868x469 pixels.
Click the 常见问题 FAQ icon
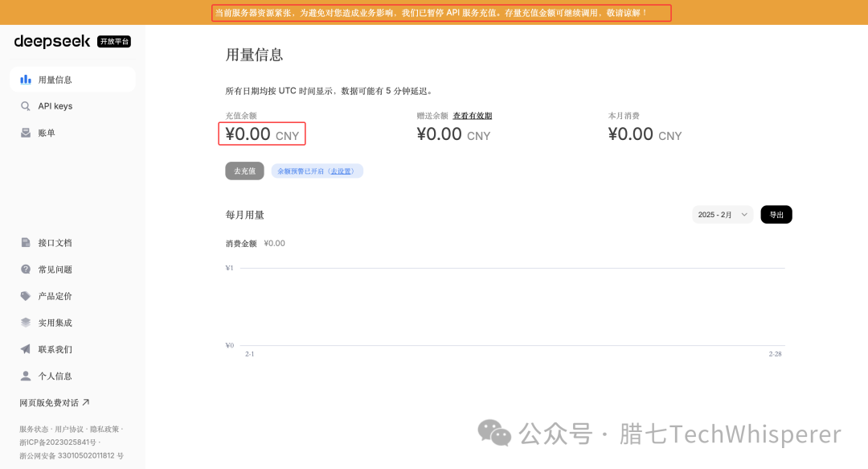(26, 269)
